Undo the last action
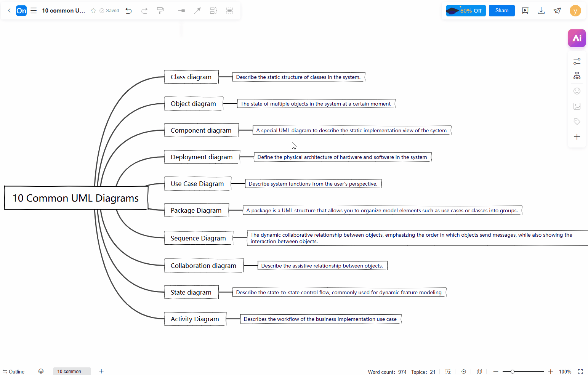 (129, 11)
